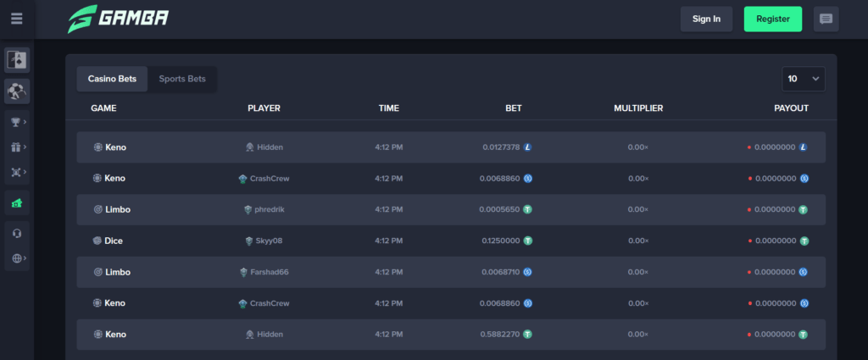Open the sports soccer ball icon
This screenshot has height=360, width=868.
tap(17, 90)
